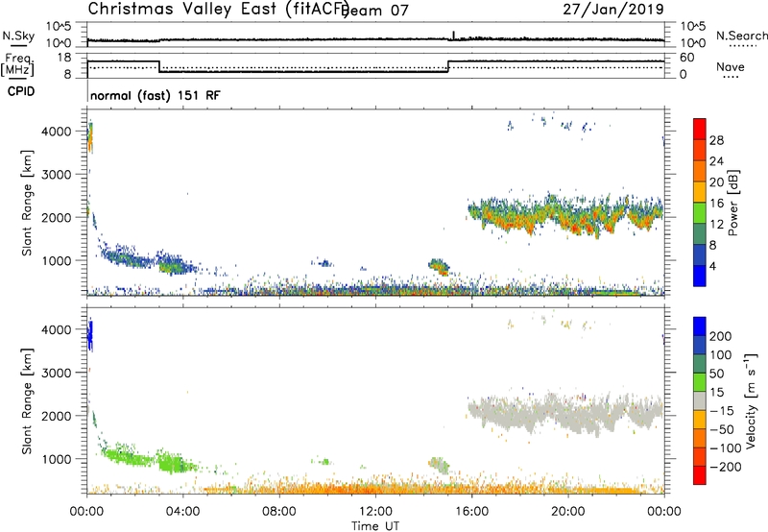Click the '-200' velocity colorbar tick label
The width and height of the screenshot is (768, 532).
pyautogui.click(x=725, y=467)
